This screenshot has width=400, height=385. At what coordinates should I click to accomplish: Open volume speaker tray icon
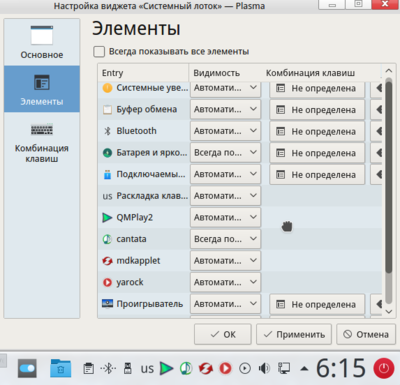pos(264,369)
